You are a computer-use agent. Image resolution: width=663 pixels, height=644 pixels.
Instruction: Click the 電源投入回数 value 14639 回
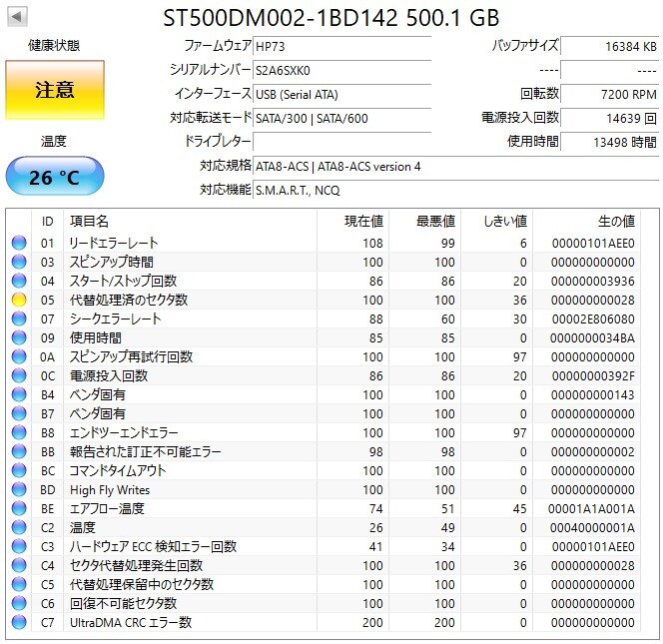pos(610,118)
